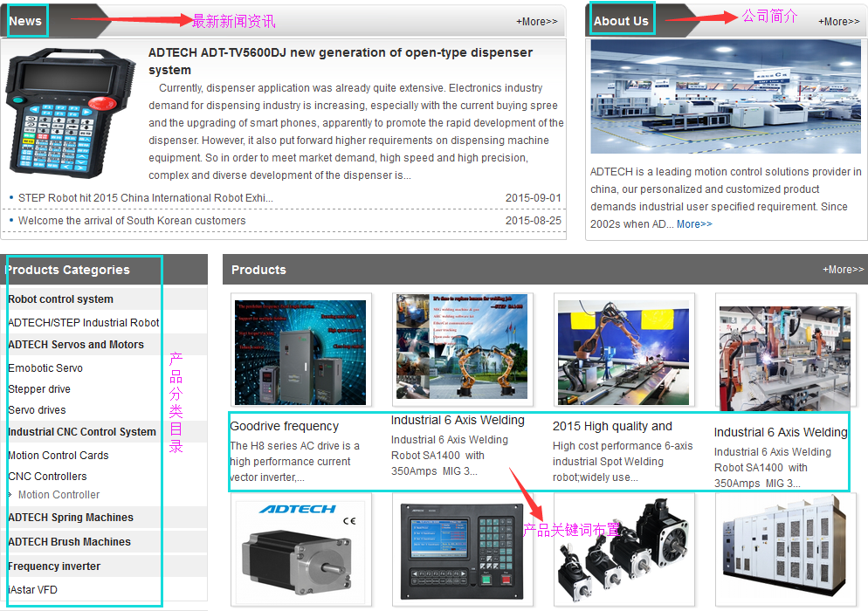Select the Frequency inverter category
Image resolution: width=868 pixels, height=611 pixels.
[54, 566]
